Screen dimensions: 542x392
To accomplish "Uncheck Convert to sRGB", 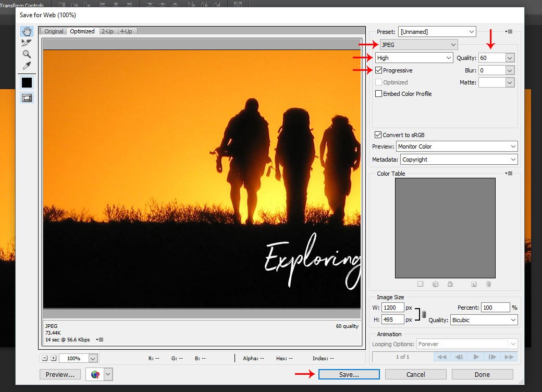I will [378, 135].
